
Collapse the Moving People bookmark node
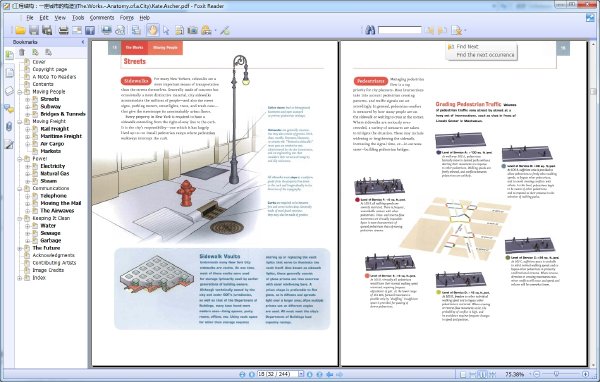click(x=20, y=92)
